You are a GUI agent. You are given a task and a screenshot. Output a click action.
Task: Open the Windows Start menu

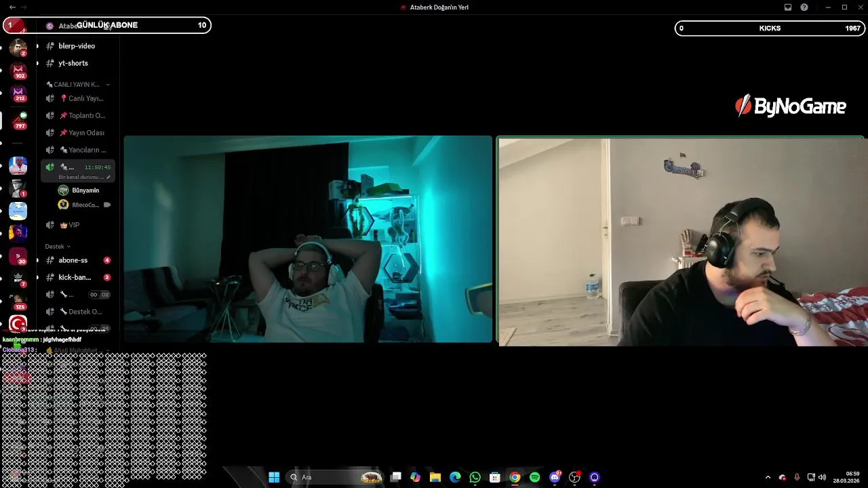[274, 477]
